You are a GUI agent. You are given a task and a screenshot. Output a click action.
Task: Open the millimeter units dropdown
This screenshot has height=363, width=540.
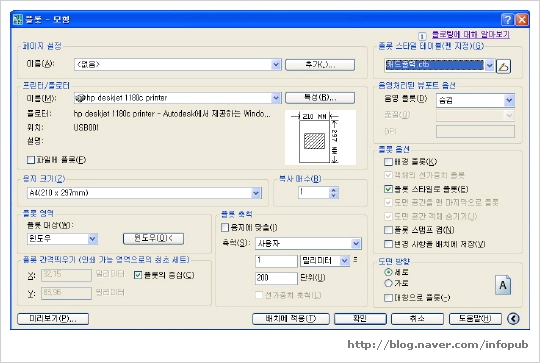point(344,261)
